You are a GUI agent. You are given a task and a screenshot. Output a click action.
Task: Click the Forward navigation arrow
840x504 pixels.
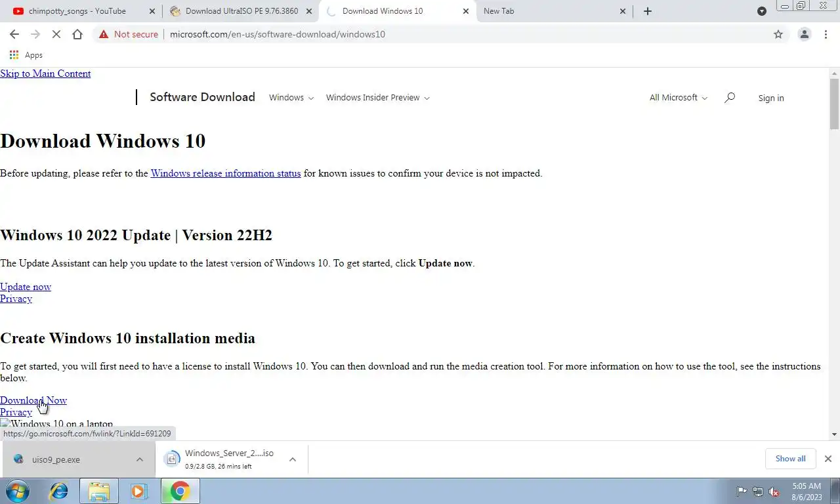pyautogui.click(x=35, y=34)
